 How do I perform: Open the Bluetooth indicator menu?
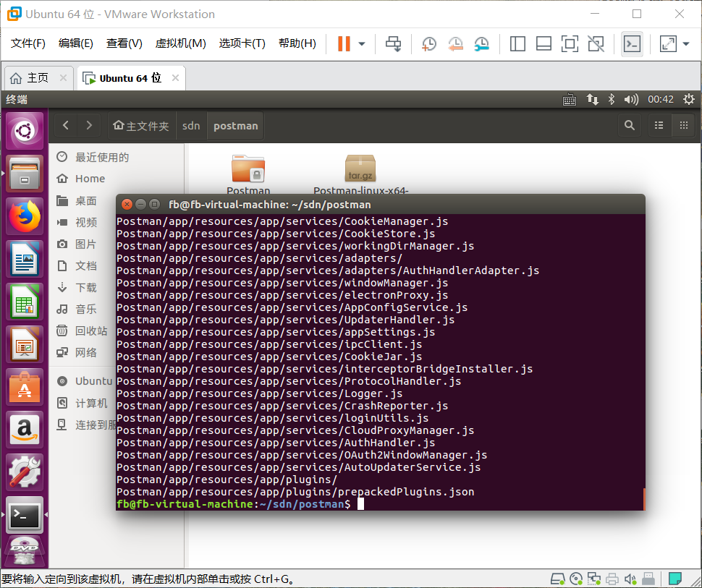611,99
